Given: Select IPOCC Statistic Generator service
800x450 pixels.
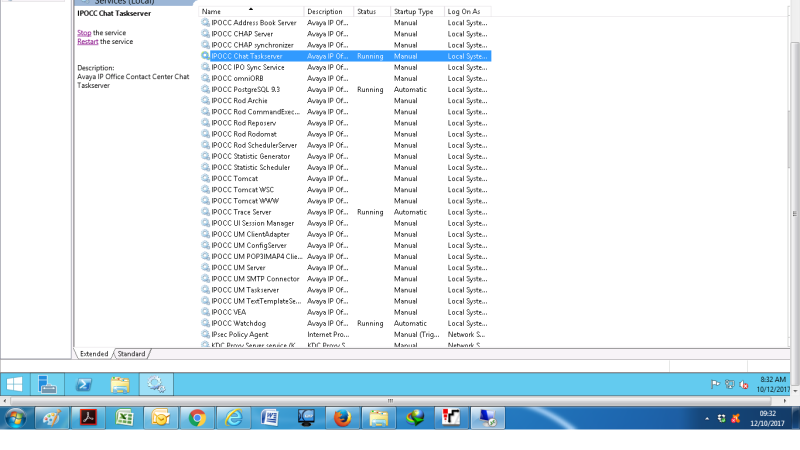Looking at the screenshot, I should coord(345,157).
